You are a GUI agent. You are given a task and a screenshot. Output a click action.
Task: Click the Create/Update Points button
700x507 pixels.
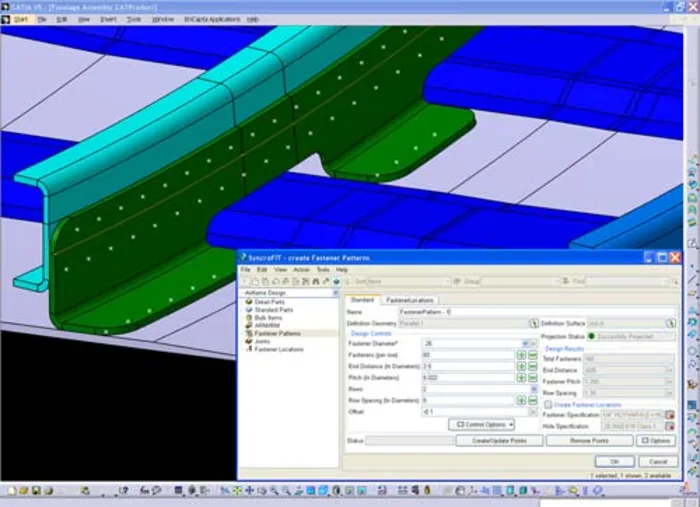coord(498,441)
